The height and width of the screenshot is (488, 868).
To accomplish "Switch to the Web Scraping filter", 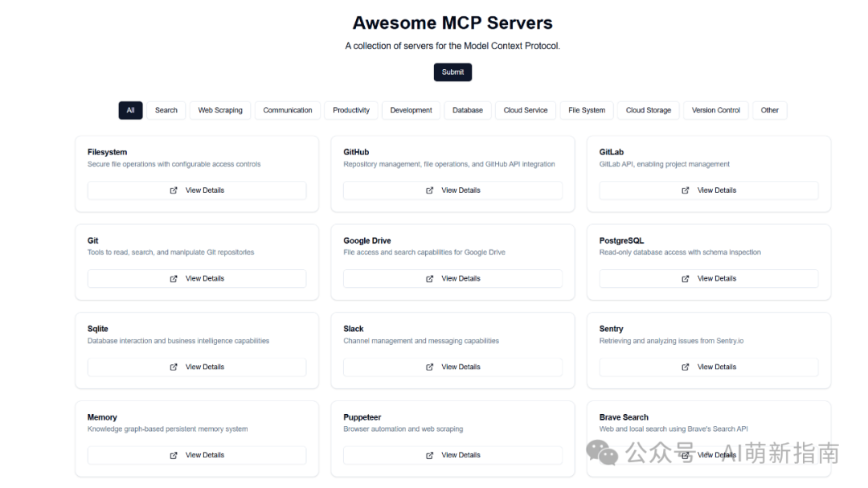I will [x=220, y=110].
